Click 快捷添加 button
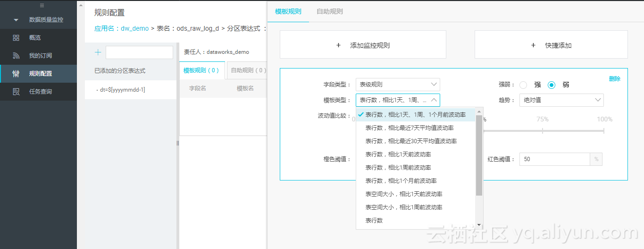The image size is (644, 249). click(x=551, y=45)
